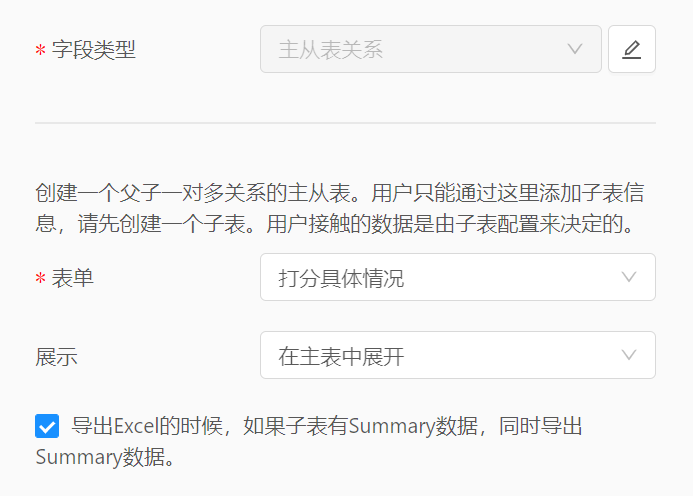Open the 表单 dropdown showing 打分具体情况
This screenshot has width=693, height=496.
pos(458,277)
